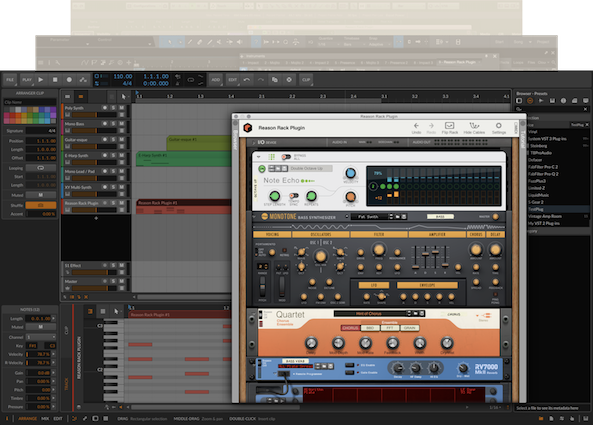Click the play position display 1.1.1.00
593x425 pixels.
tap(156, 76)
